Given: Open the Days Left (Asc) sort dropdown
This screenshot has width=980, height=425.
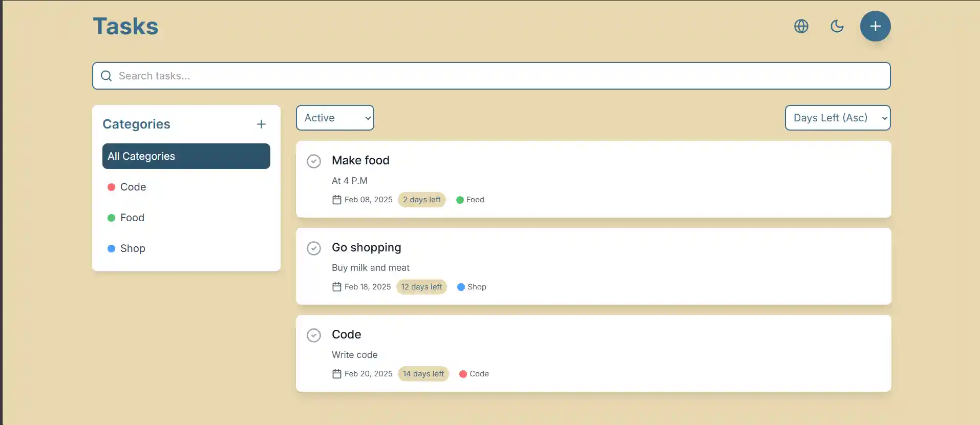Looking at the screenshot, I should 838,118.
